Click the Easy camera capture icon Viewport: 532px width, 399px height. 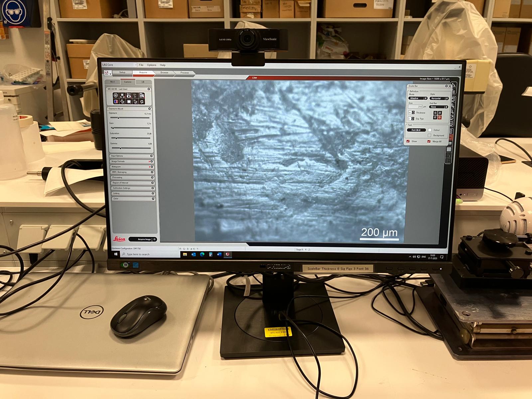tap(129, 95)
